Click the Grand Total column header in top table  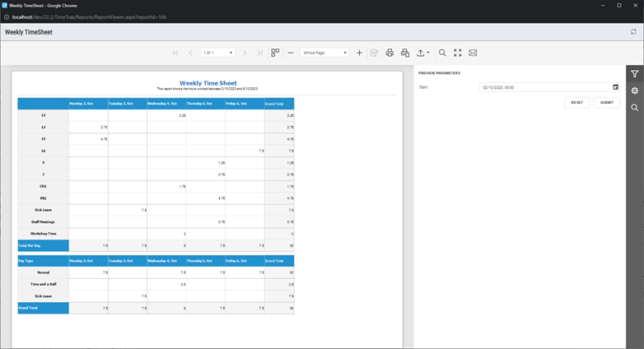(x=279, y=104)
